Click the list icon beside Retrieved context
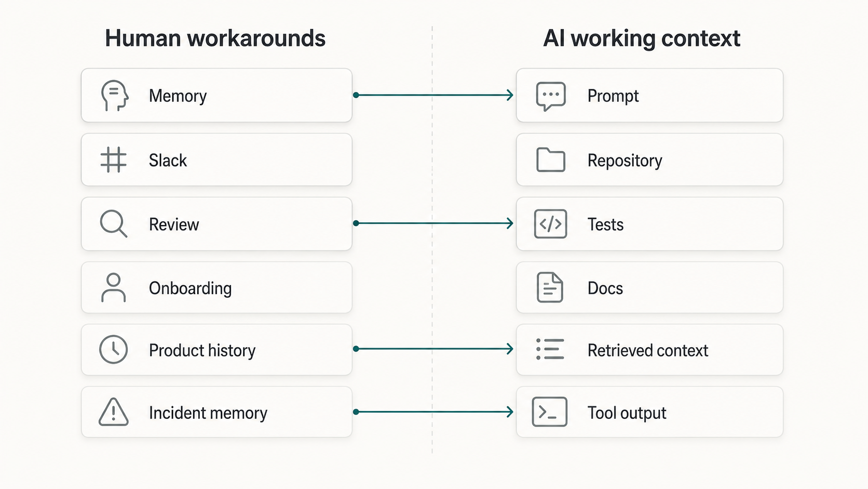Image resolution: width=868 pixels, height=489 pixels. pyautogui.click(x=550, y=349)
